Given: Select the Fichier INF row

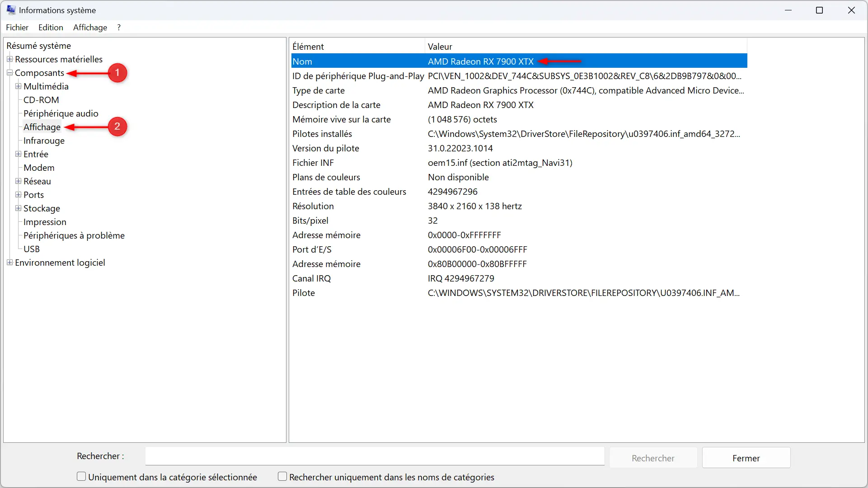Looking at the screenshot, I should pos(519,163).
